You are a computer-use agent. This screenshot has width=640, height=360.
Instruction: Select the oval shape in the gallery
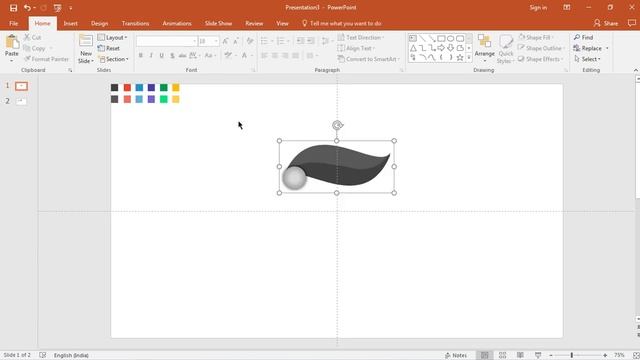451,38
